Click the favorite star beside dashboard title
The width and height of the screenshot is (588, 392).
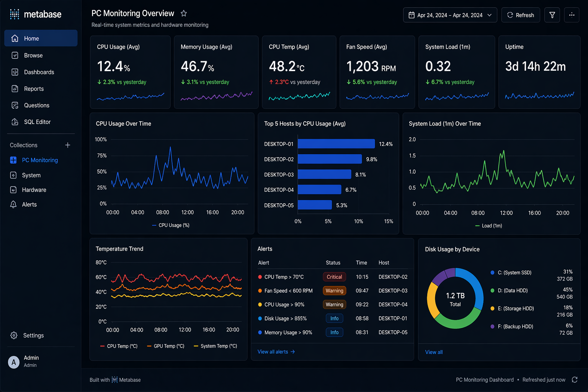(x=184, y=13)
